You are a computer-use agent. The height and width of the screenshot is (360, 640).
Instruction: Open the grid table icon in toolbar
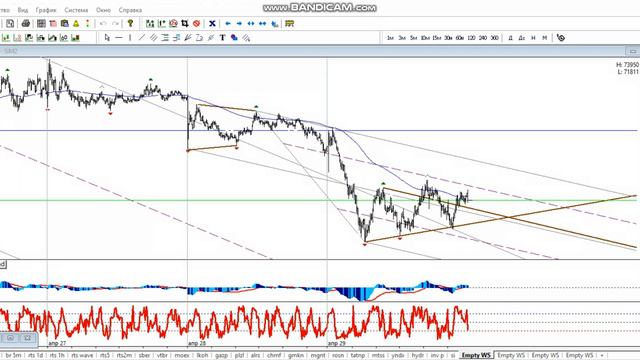click(x=41, y=24)
